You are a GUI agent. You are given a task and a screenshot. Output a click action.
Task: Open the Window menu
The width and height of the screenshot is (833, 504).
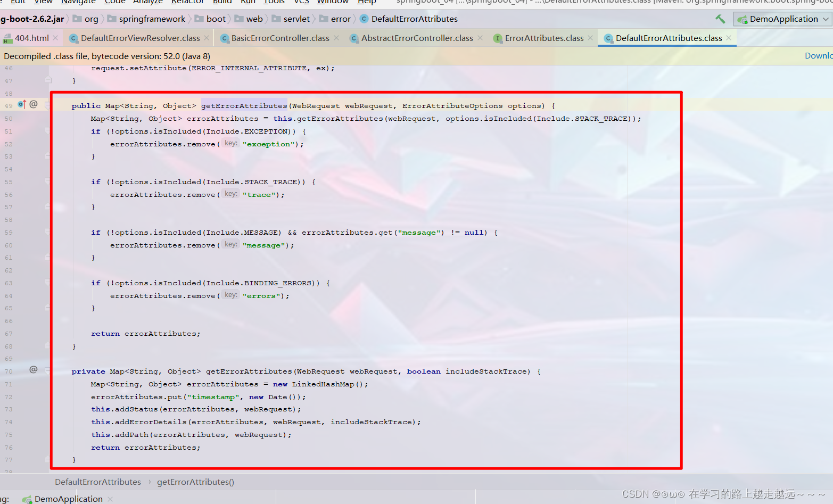pyautogui.click(x=333, y=2)
